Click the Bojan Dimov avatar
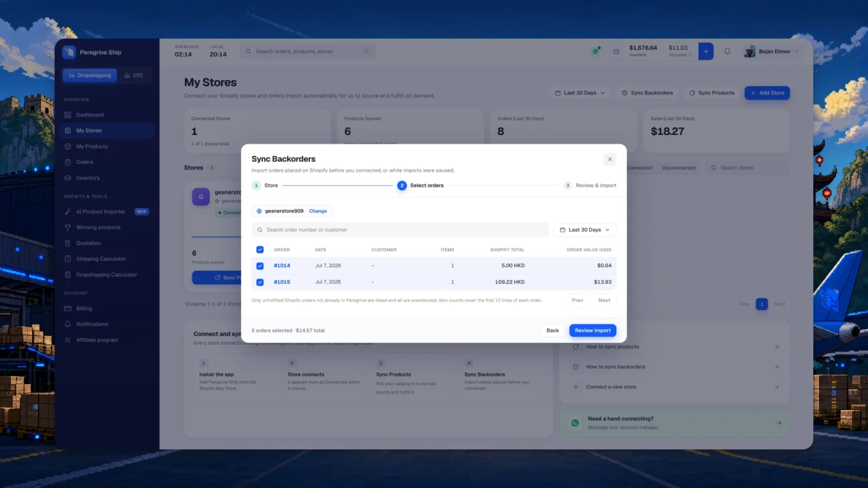 750,52
